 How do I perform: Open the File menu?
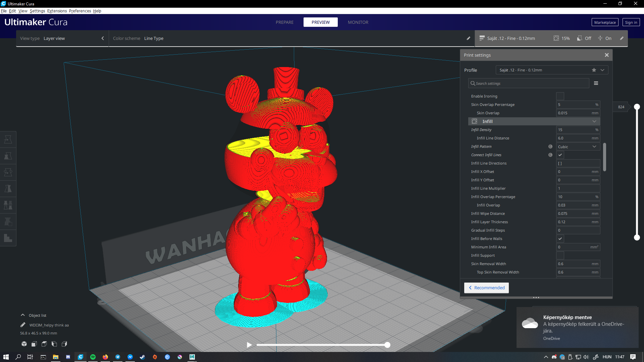pyautogui.click(x=4, y=11)
